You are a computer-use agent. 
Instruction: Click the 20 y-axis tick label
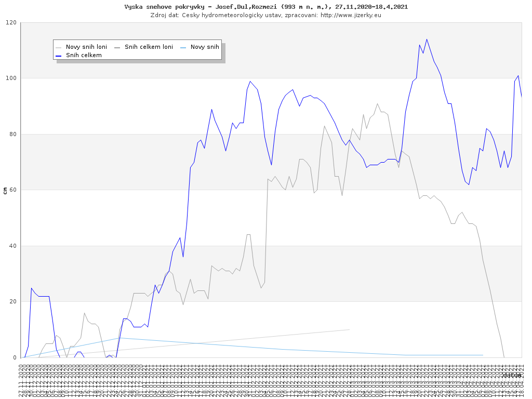pyautogui.click(x=12, y=302)
